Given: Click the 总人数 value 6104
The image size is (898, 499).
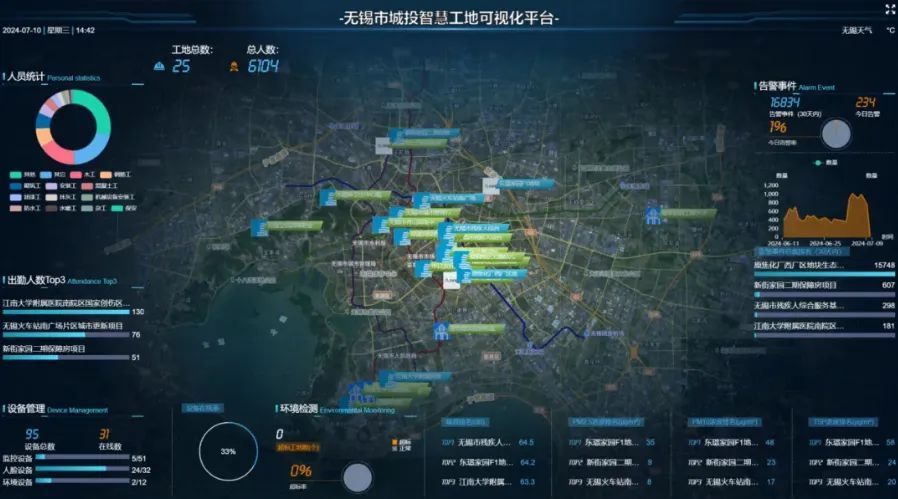Looking at the screenshot, I should (263, 66).
